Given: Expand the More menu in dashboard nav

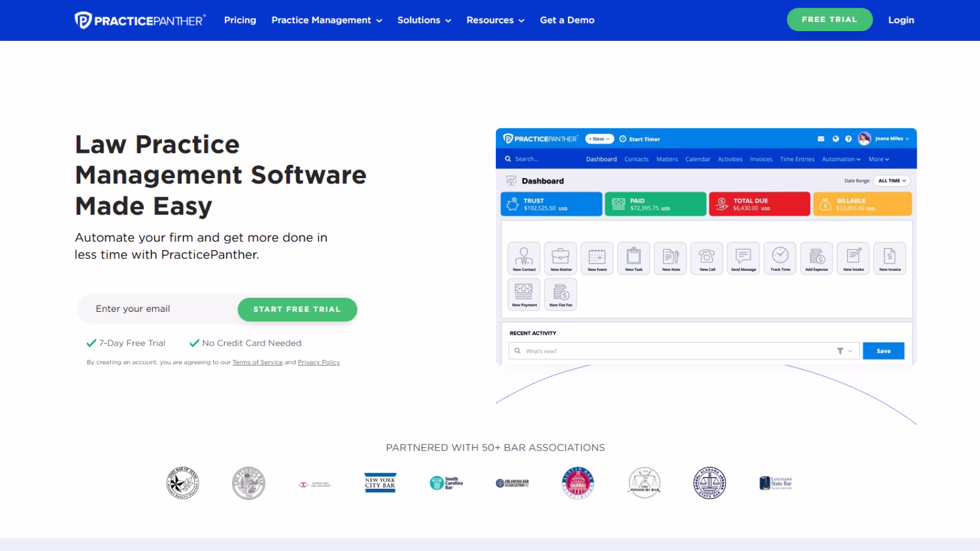Looking at the screenshot, I should coord(879,159).
